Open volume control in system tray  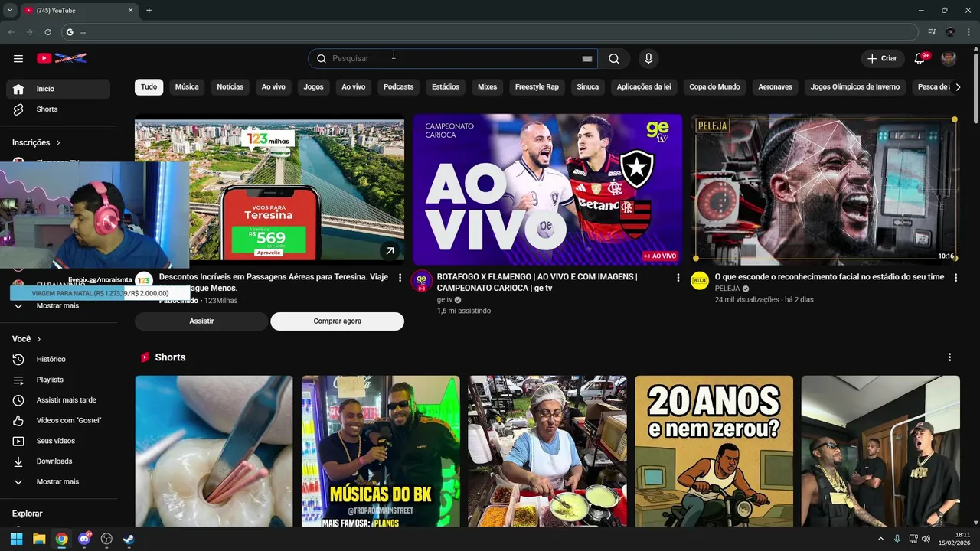click(928, 539)
